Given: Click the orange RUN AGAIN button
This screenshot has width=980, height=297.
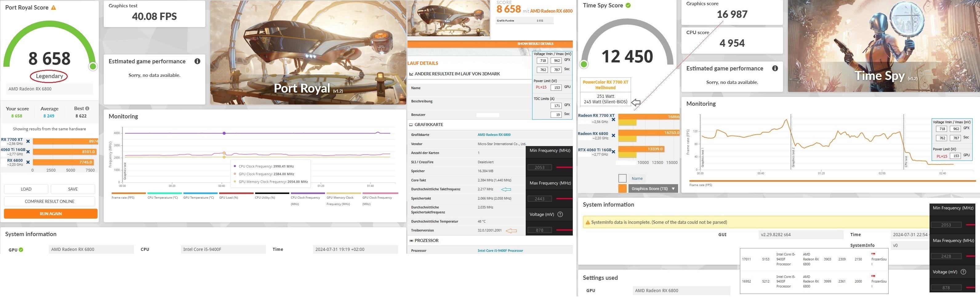Looking at the screenshot, I should [50, 214].
